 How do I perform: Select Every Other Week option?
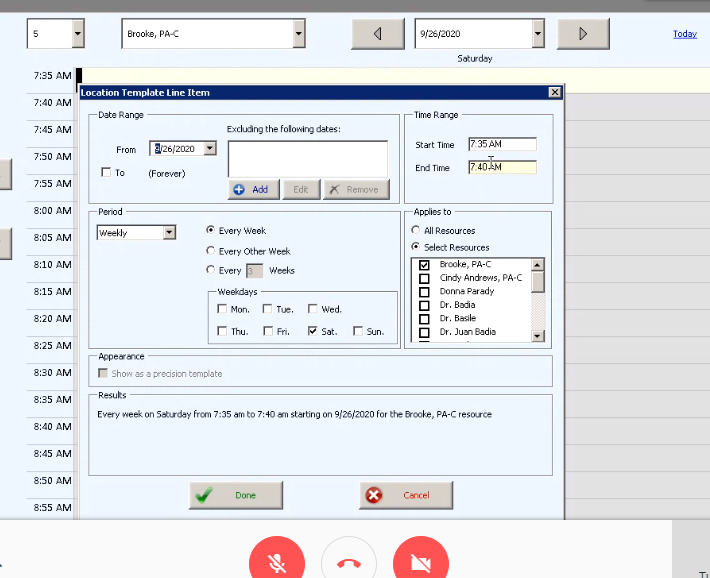[x=210, y=251]
